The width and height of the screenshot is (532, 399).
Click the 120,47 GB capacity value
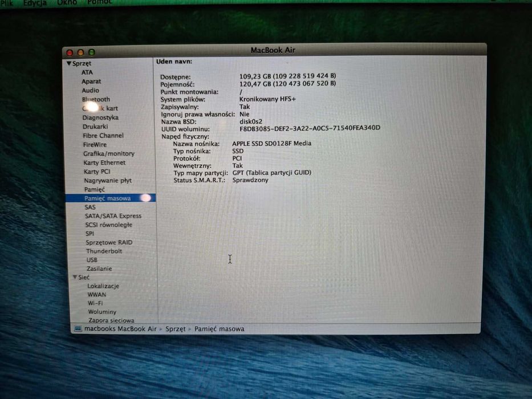[288, 83]
